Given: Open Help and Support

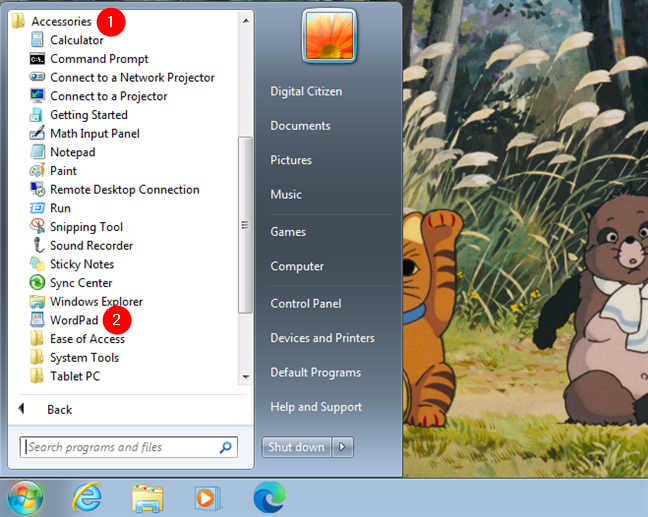Looking at the screenshot, I should click(316, 407).
